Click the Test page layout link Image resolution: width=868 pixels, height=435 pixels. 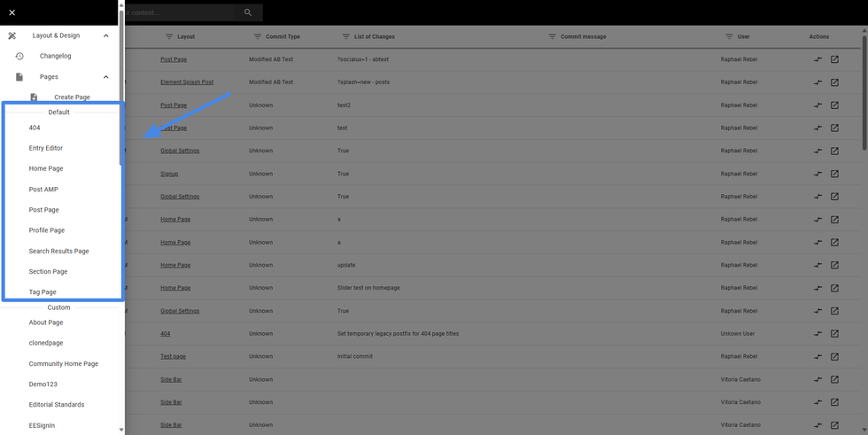pos(173,356)
